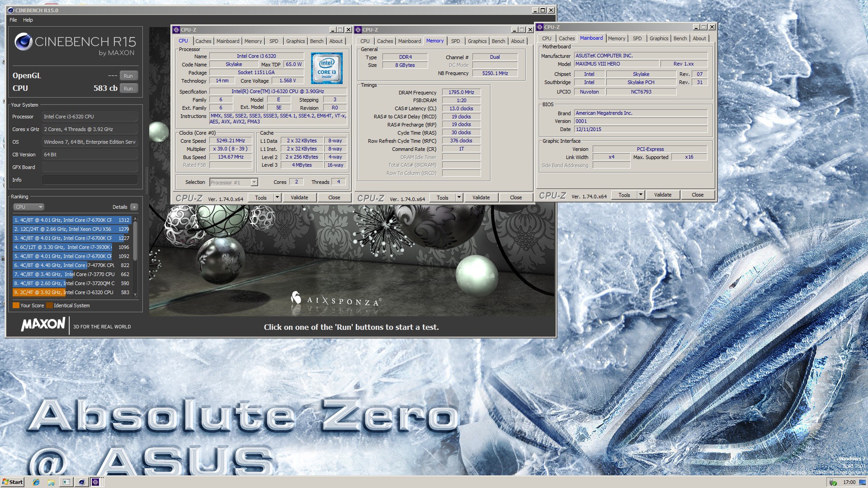Switch to Mainboard tab in first CPU-Z window
The image size is (868, 488).
[x=228, y=41]
